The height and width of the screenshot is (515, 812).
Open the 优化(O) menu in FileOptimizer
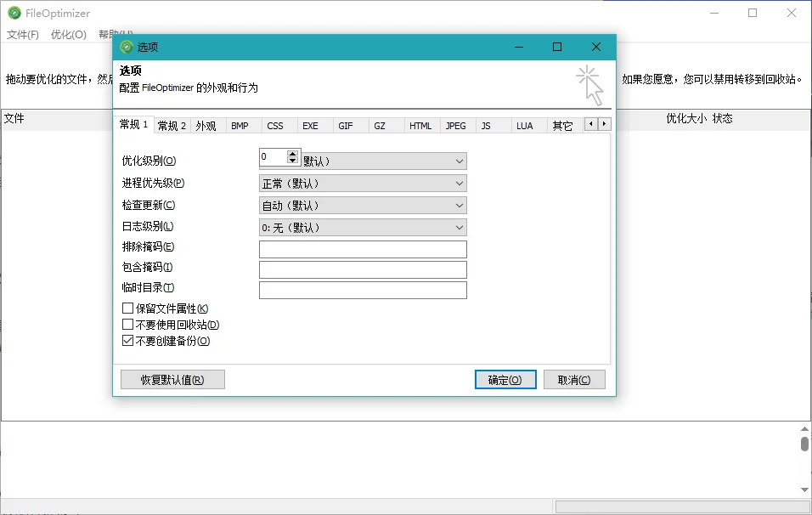coord(68,35)
